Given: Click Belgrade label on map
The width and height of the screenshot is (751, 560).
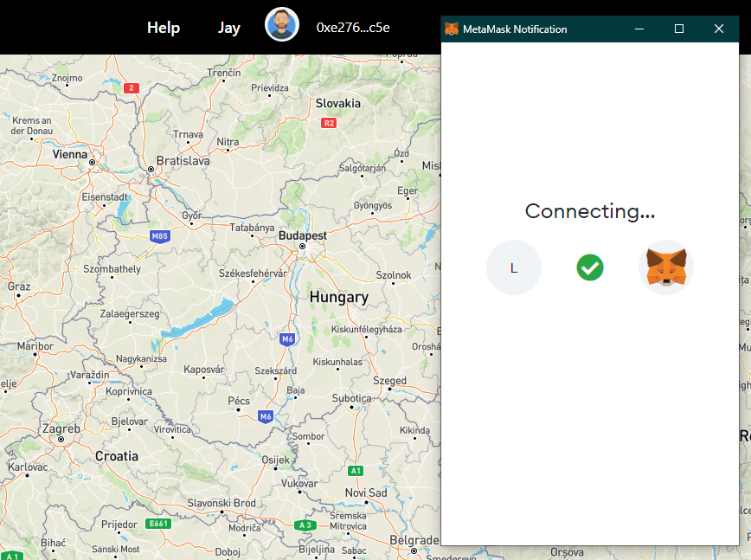Looking at the screenshot, I should (414, 540).
